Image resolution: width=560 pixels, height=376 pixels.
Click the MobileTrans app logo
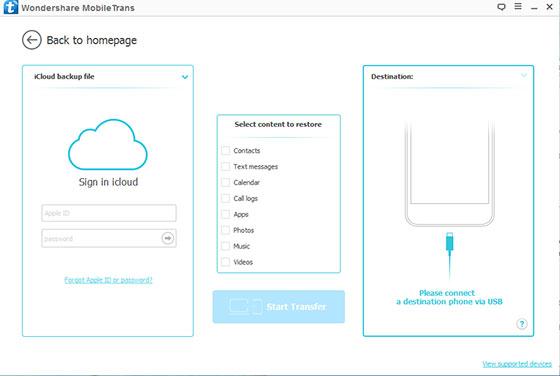pos(10,7)
